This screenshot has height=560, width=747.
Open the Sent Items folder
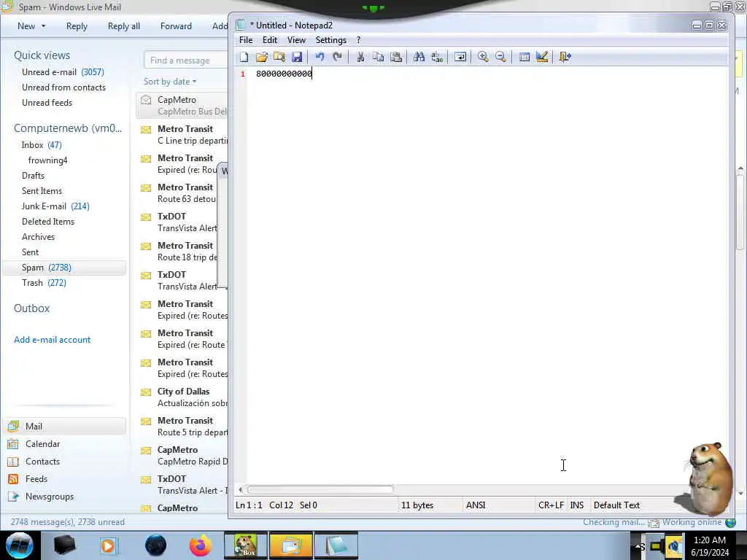point(42,190)
